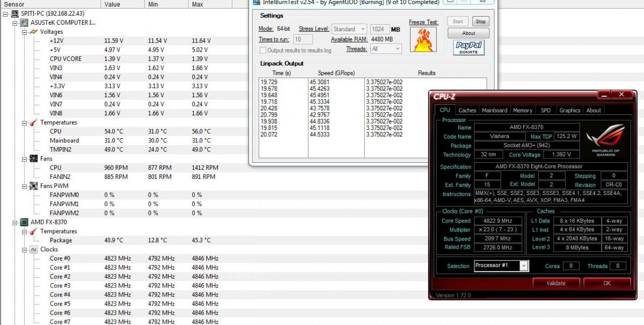Click the Fans section icon

(x=33, y=158)
